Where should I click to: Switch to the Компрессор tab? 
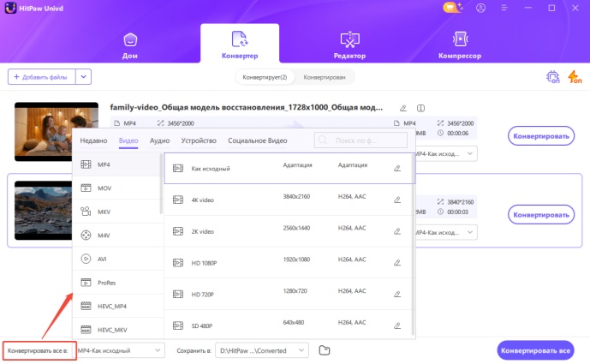point(460,45)
